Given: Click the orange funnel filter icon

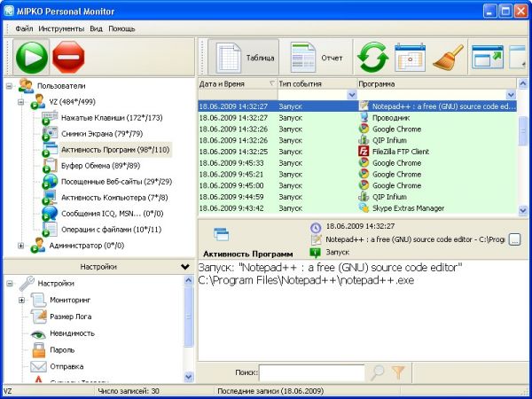Looking at the screenshot, I should pos(399,373).
